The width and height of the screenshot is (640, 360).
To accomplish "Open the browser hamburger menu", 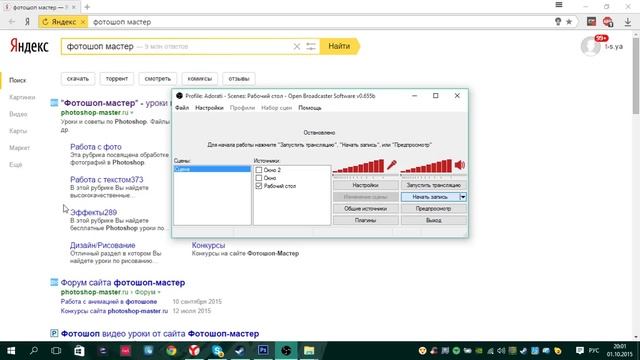I will pyautogui.click(x=559, y=5).
